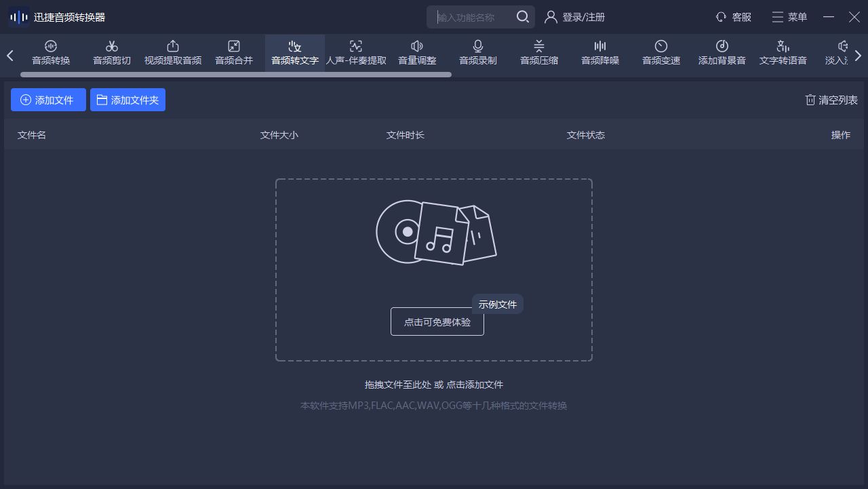The width and height of the screenshot is (868, 489).
Task: Contact 客服 customer service
Action: point(734,17)
